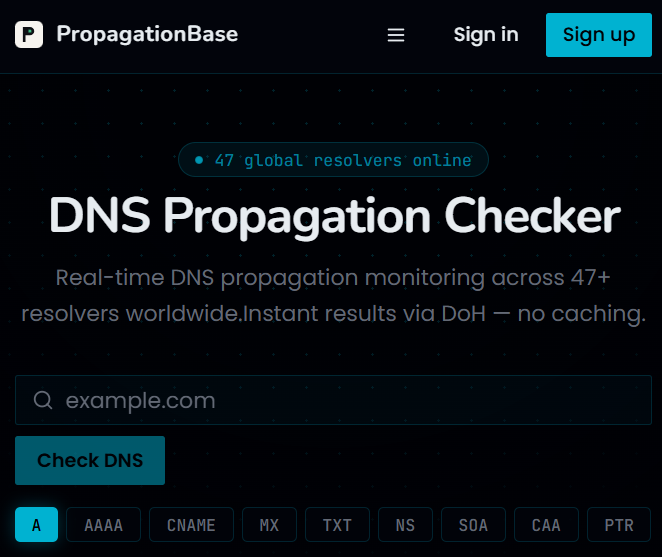Click the PropagationBase brand name
This screenshot has height=557, width=662.
click(x=147, y=34)
